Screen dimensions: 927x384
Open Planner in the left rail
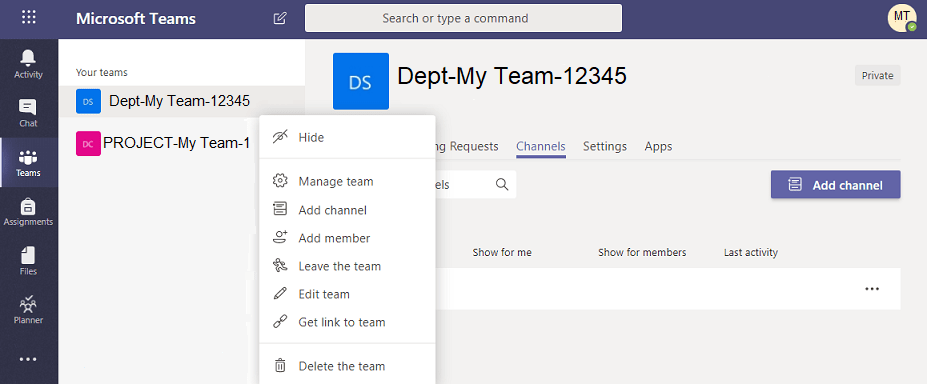coord(28,310)
